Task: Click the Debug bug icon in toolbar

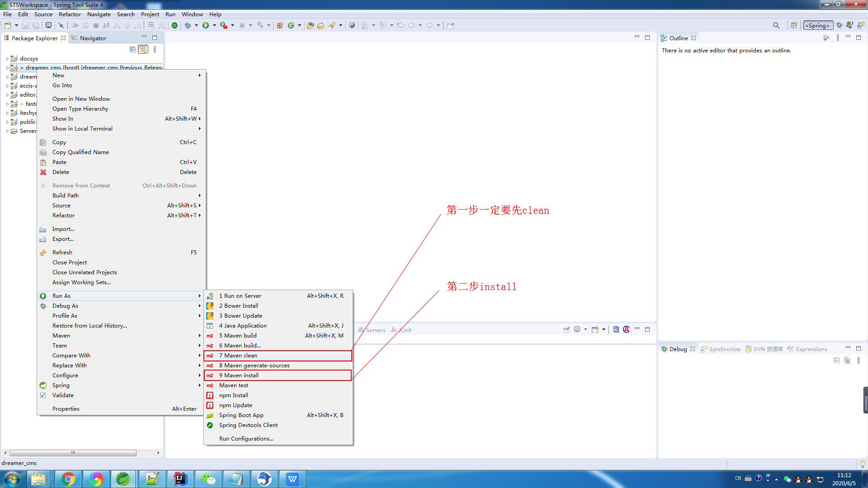Action: point(188,25)
